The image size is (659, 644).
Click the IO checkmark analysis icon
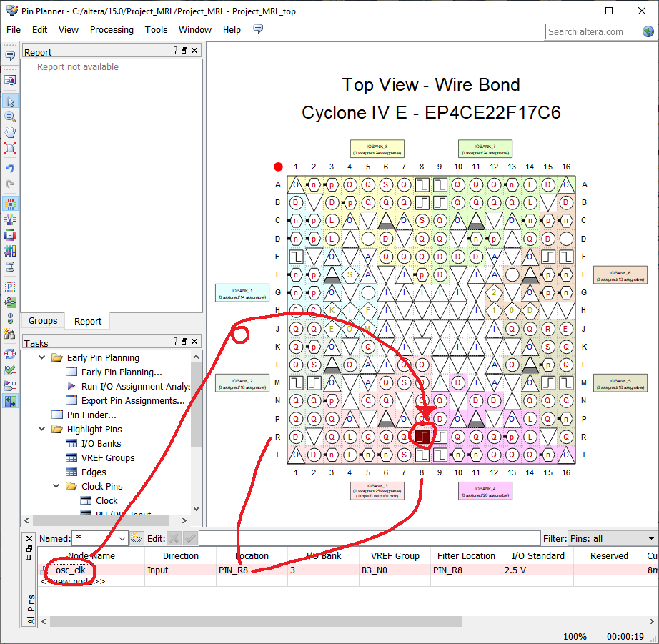[10, 370]
